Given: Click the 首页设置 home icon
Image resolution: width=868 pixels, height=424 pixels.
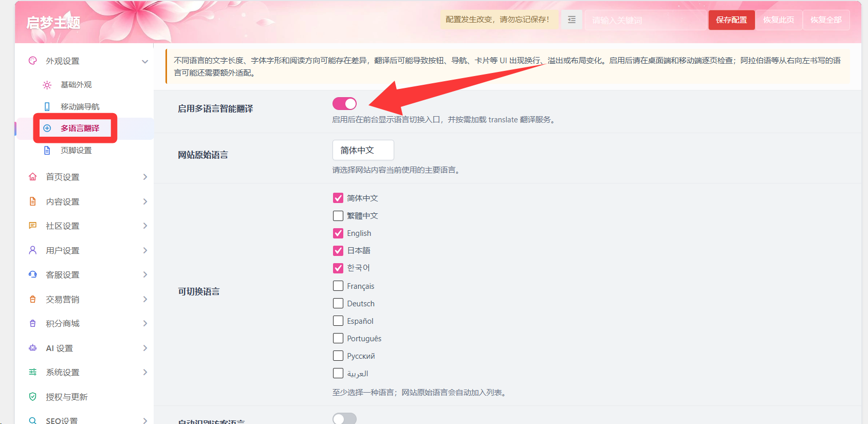Looking at the screenshot, I should (33, 177).
